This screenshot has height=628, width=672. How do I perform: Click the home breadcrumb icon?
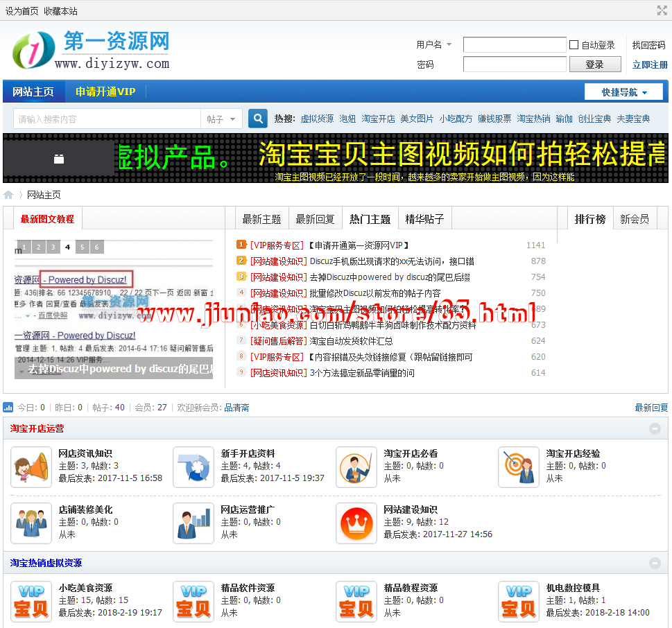tap(8, 195)
